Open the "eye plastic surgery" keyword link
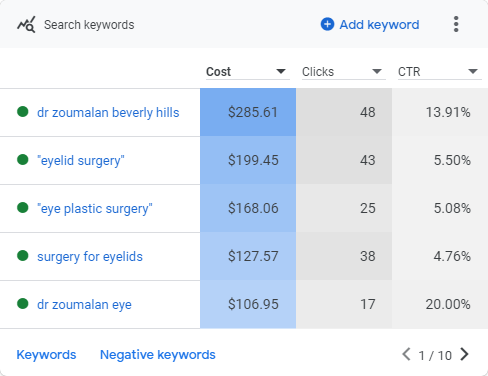Image resolution: width=488 pixels, height=376 pixels. [x=95, y=209]
